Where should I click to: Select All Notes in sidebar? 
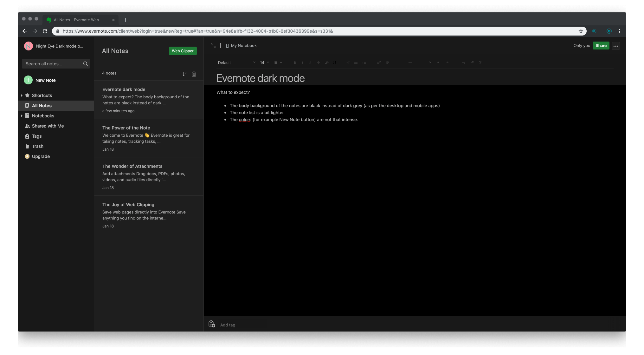point(56,106)
